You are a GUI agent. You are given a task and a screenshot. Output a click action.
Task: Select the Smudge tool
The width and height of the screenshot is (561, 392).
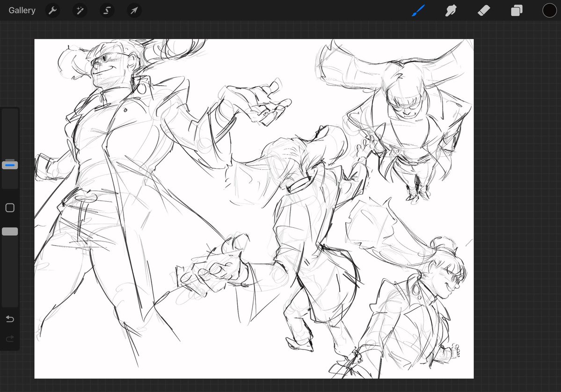(x=451, y=10)
